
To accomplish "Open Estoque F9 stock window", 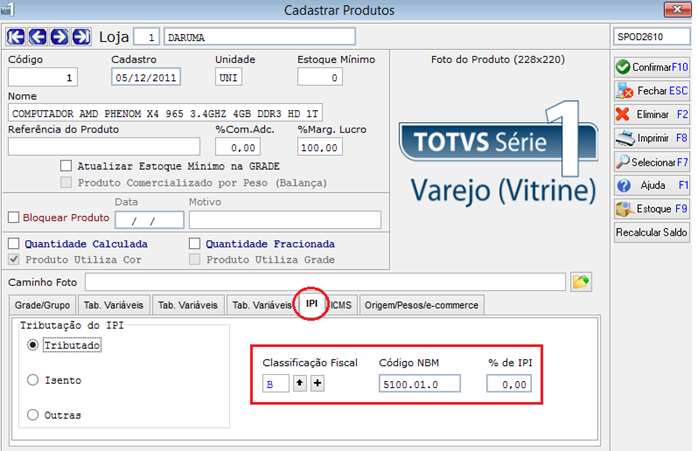I will point(652,209).
